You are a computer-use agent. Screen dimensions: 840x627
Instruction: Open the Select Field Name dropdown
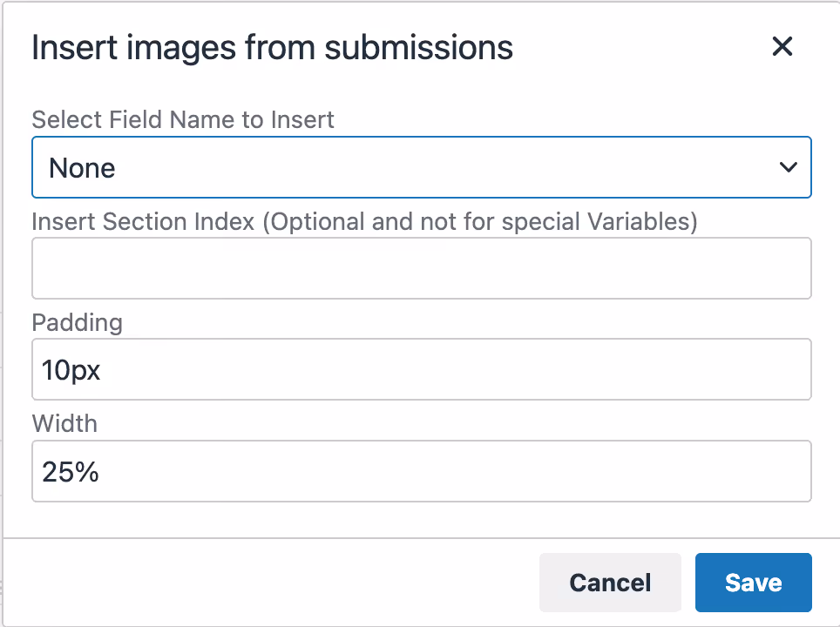[422, 167]
